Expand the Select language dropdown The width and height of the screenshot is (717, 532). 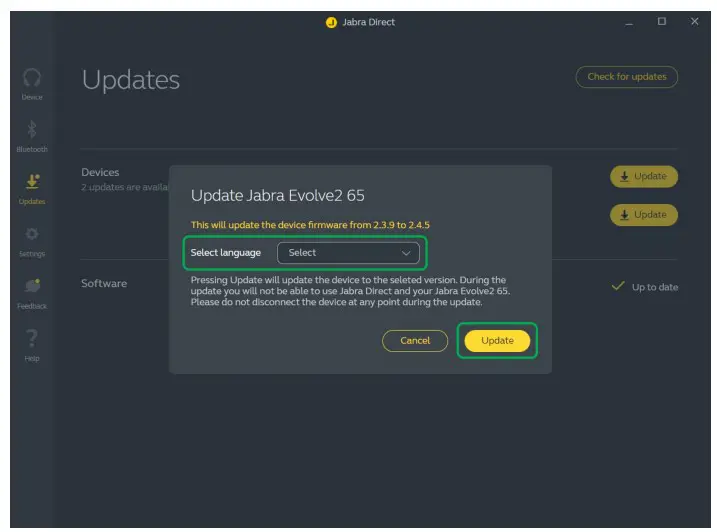point(348,253)
